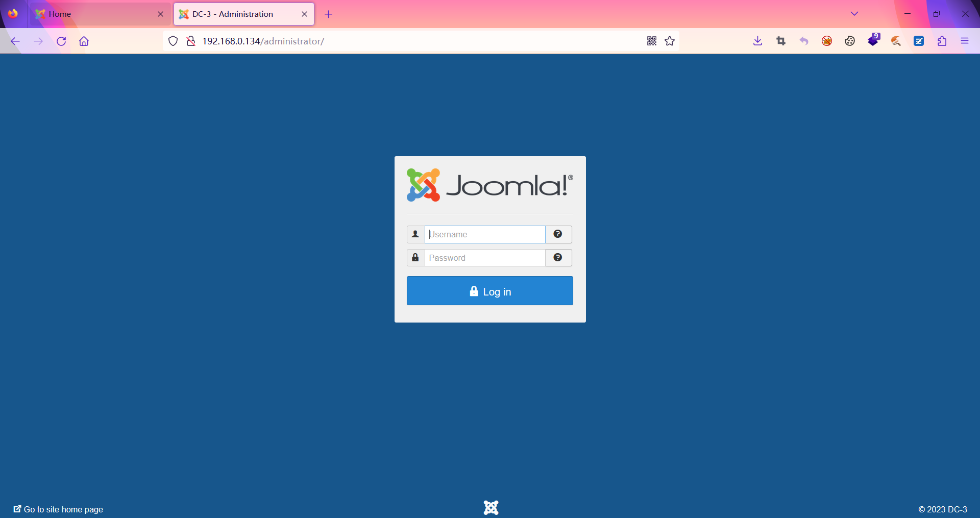Close the browser window
Viewport: 980px width, 518px height.
[965, 14]
